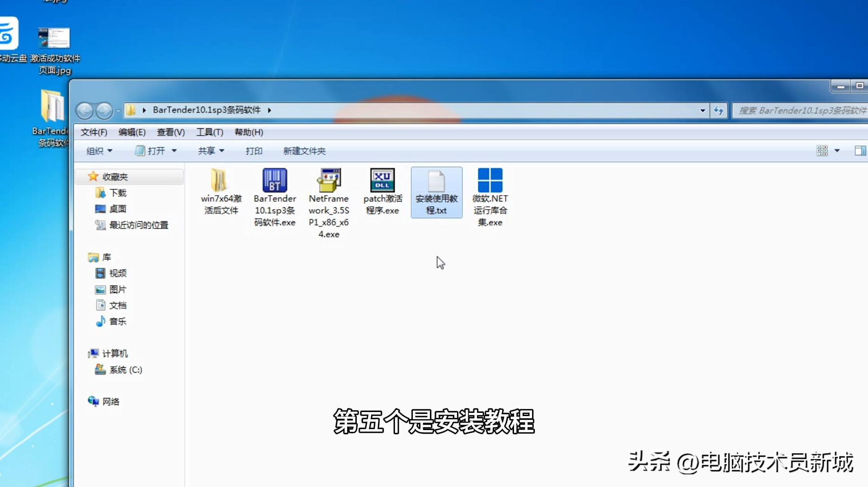Click the change view icon
Viewport: 868px width, 487px height.
(822, 151)
